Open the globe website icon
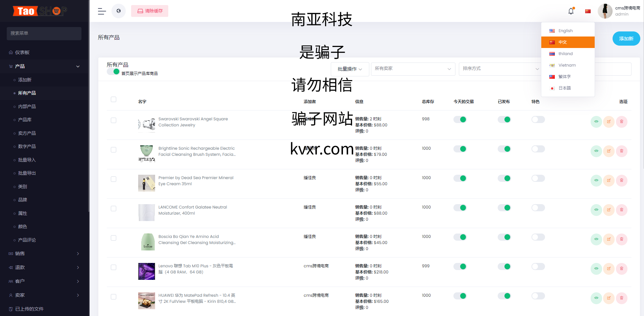The height and width of the screenshot is (316, 644). pyautogui.click(x=119, y=11)
